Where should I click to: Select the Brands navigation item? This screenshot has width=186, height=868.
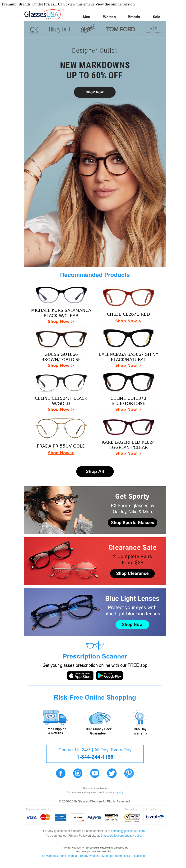134,17
